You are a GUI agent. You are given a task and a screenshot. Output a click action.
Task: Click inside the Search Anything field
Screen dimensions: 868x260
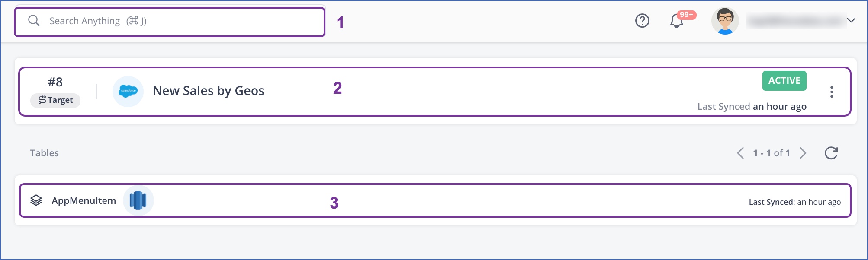[x=169, y=21]
